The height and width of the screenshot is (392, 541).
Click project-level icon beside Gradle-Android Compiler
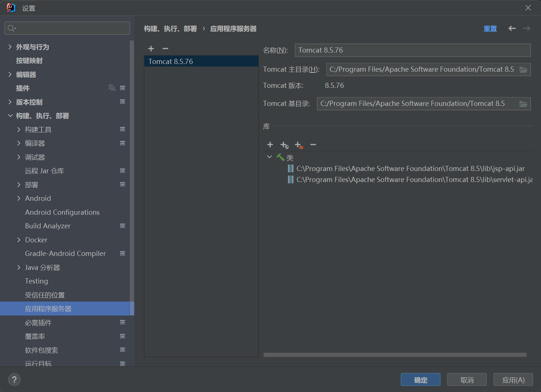click(123, 253)
